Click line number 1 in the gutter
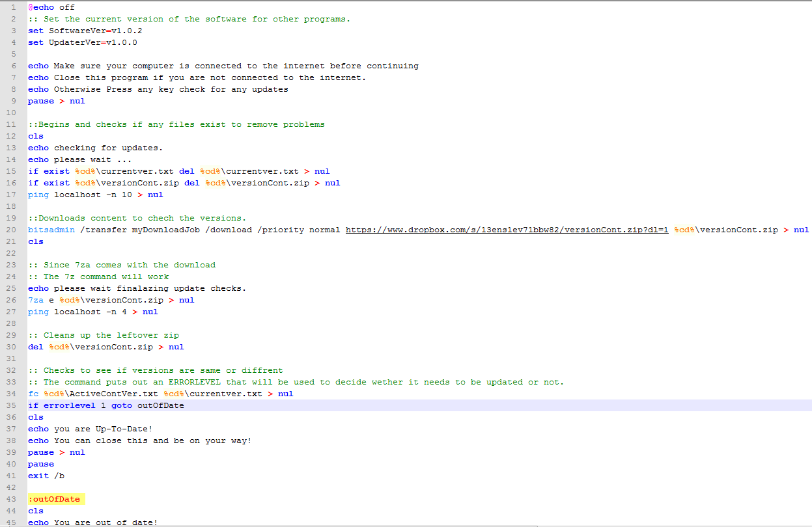Screen dimensions: 812x527 pyautogui.click(x=14, y=7)
